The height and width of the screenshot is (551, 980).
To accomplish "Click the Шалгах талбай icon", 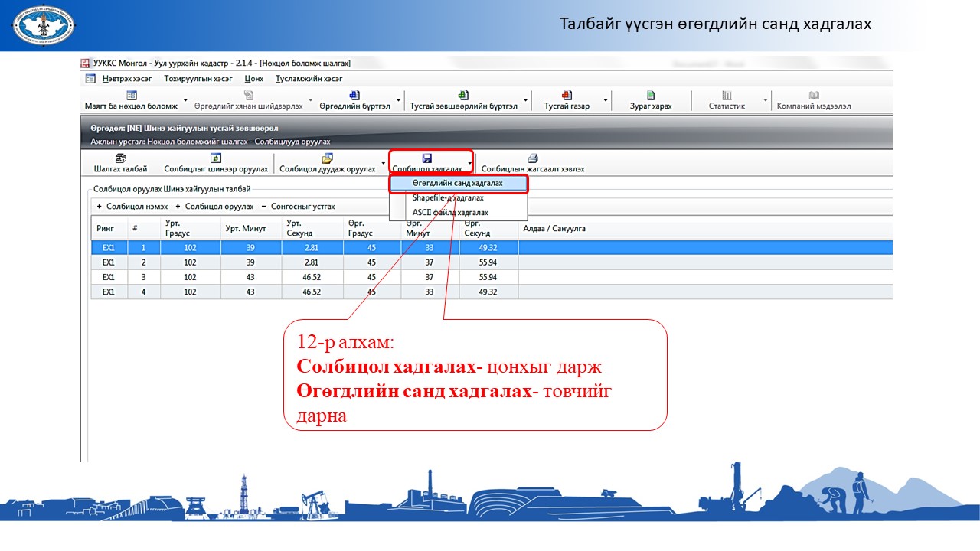I will 120,158.
